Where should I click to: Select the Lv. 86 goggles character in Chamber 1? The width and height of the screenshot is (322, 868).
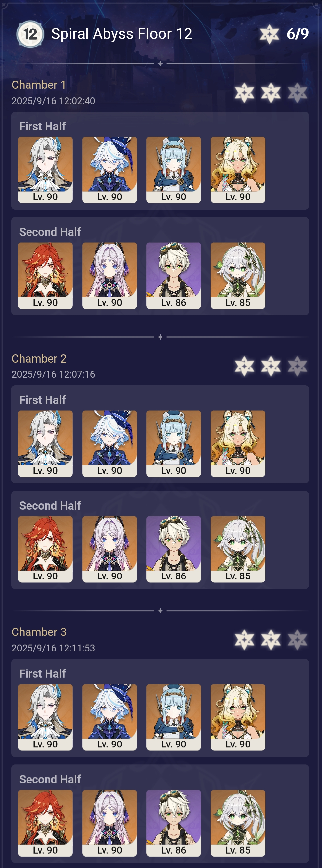pyautogui.click(x=174, y=275)
